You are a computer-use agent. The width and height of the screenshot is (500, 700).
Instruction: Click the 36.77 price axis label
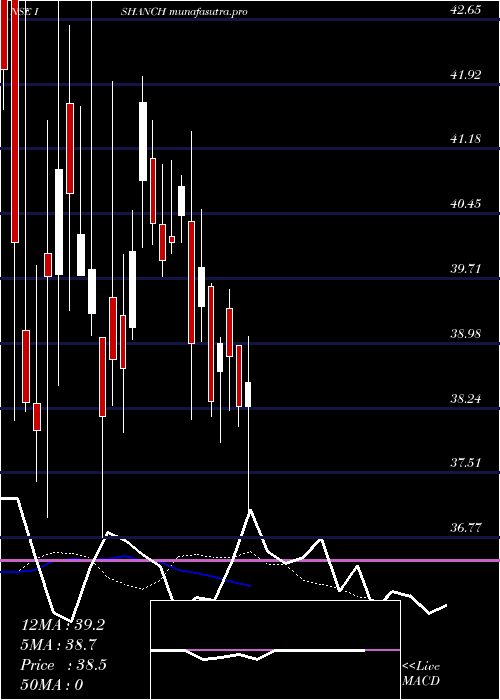point(466,528)
